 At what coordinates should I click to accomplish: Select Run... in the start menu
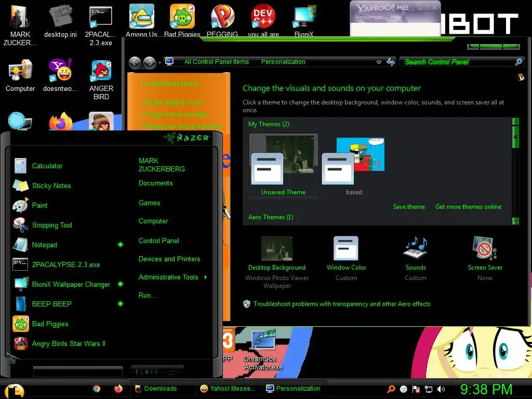point(148,295)
